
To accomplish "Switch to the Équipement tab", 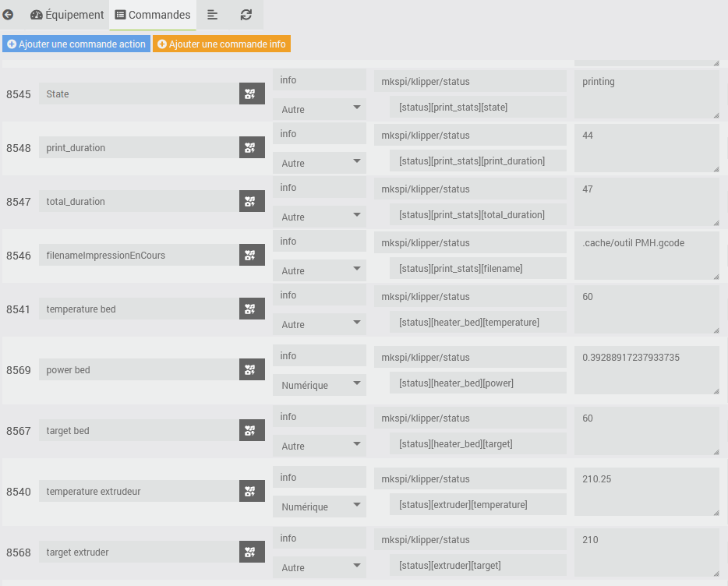I will pyautogui.click(x=67, y=15).
